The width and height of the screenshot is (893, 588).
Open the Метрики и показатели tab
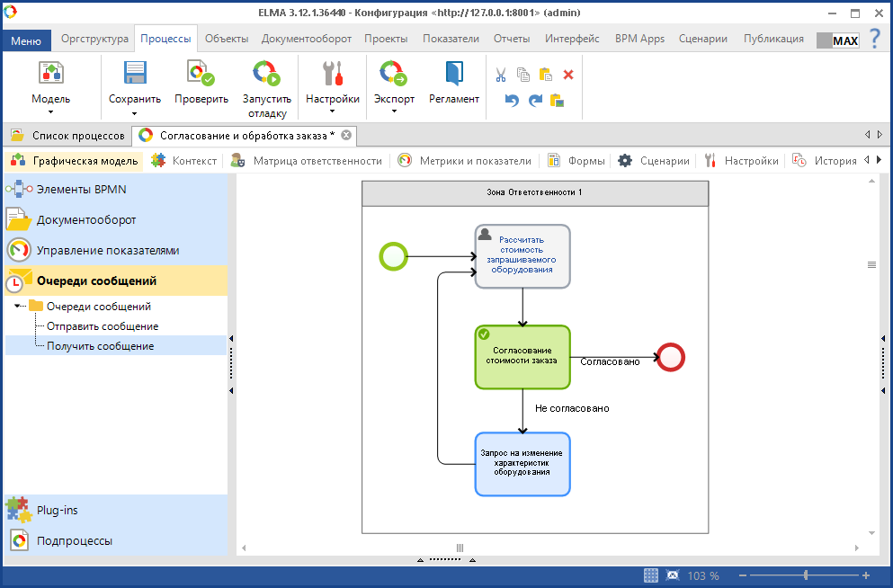coord(465,161)
